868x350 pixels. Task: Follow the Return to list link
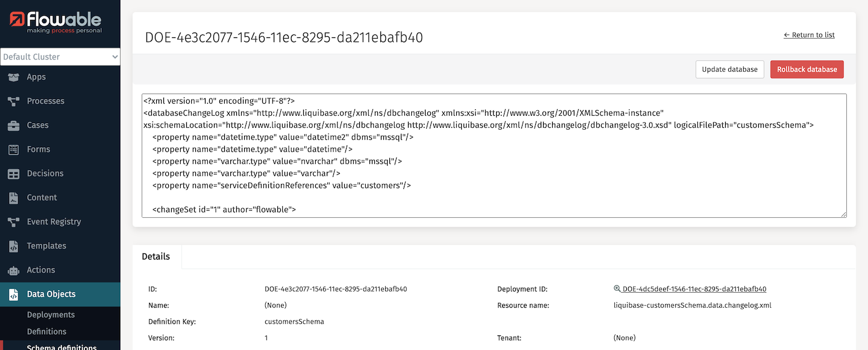pos(809,35)
